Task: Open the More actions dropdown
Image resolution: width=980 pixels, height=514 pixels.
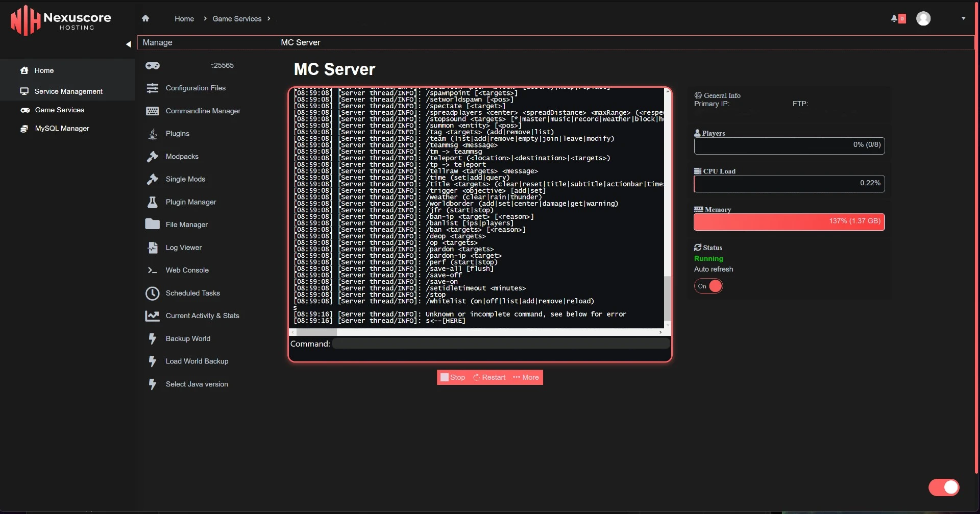Action: tap(526, 378)
